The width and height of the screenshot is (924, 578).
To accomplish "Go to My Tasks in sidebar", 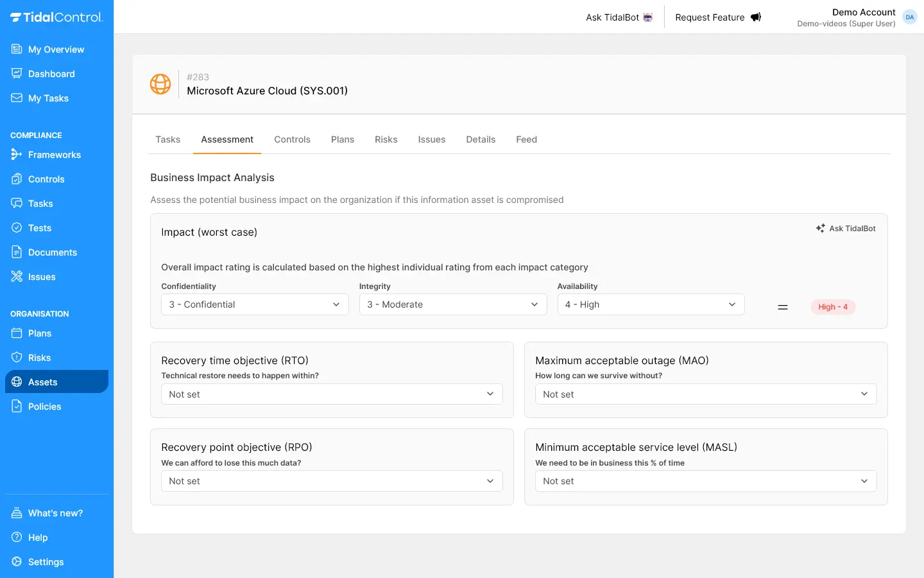I will [48, 98].
